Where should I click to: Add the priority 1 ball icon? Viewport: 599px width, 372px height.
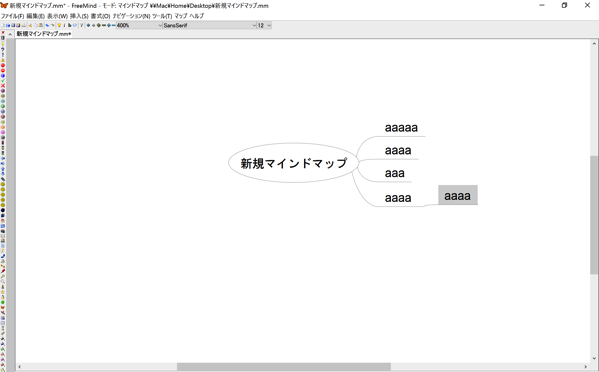[x=3, y=91]
